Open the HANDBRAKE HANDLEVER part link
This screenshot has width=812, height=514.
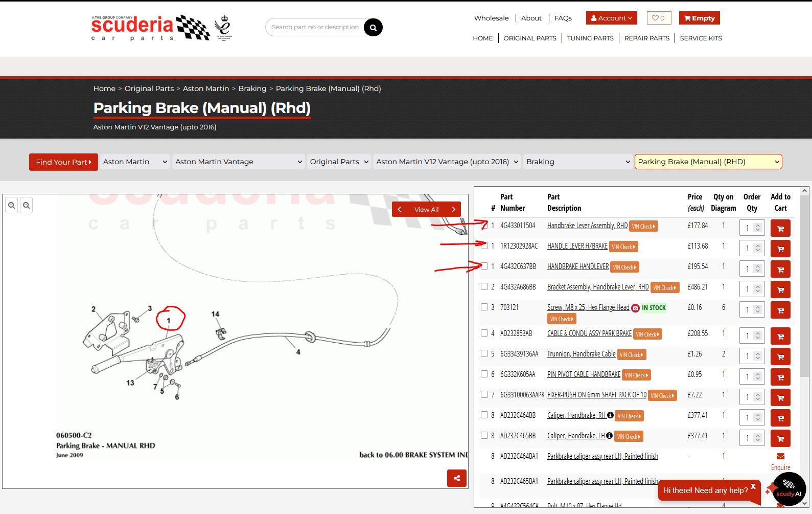click(577, 266)
